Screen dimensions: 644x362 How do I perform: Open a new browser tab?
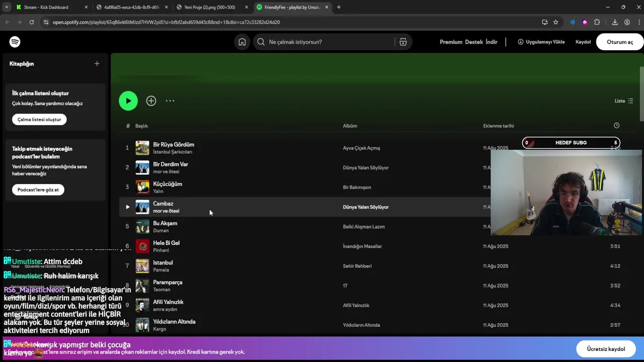pyautogui.click(x=339, y=7)
